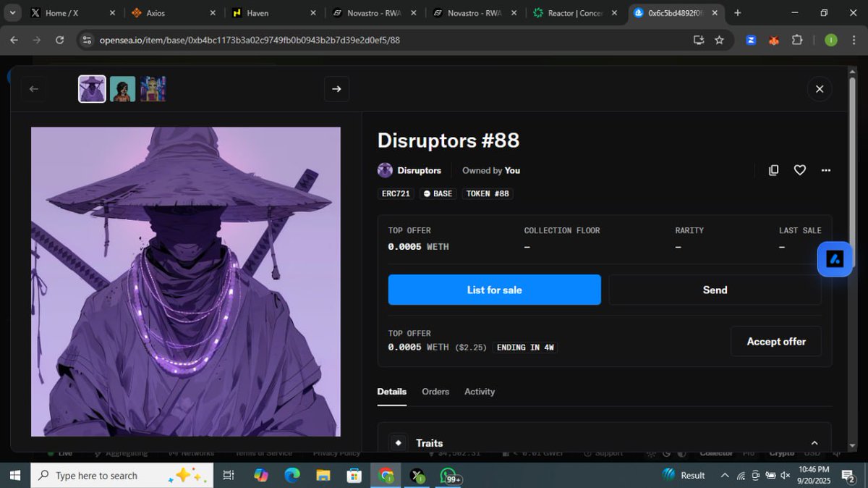Select the purple samurai thumbnail
This screenshot has width=868, height=488.
point(92,88)
